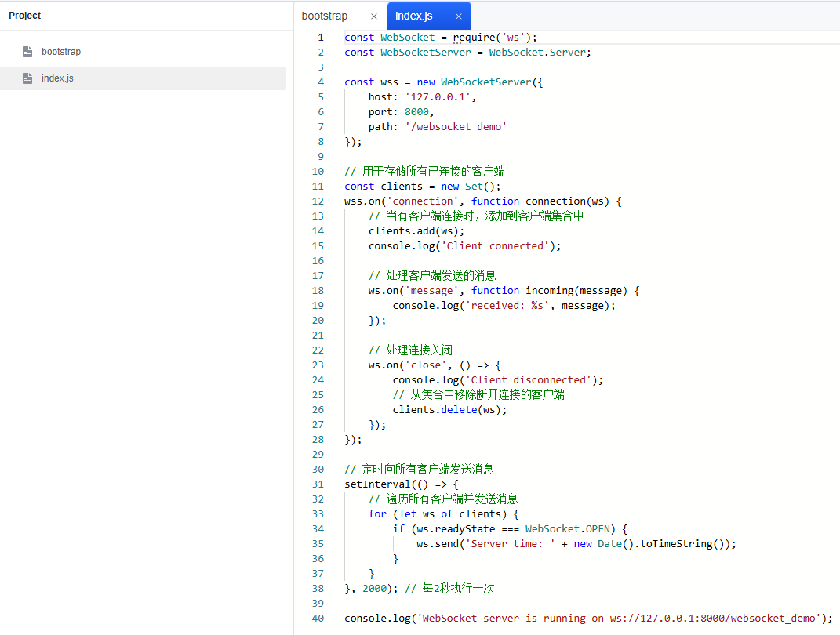The width and height of the screenshot is (840, 635).
Task: Activate the index.js editor tab
Action: pyautogui.click(x=413, y=16)
